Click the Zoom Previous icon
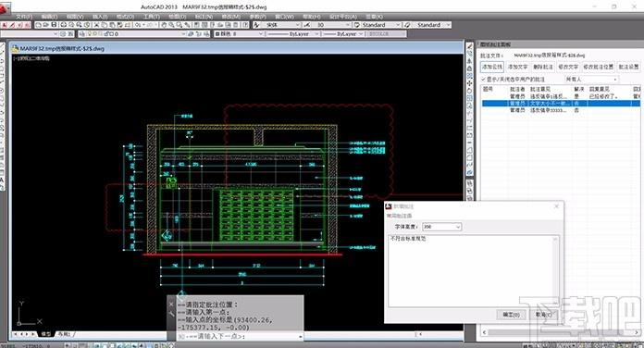Screen dimensions: 644x348 [187, 25]
